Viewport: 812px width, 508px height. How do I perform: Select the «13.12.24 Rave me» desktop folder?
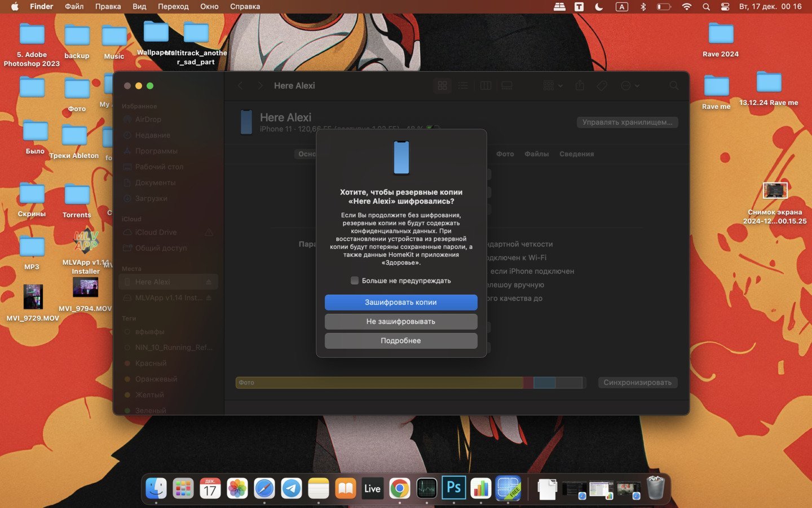click(769, 82)
